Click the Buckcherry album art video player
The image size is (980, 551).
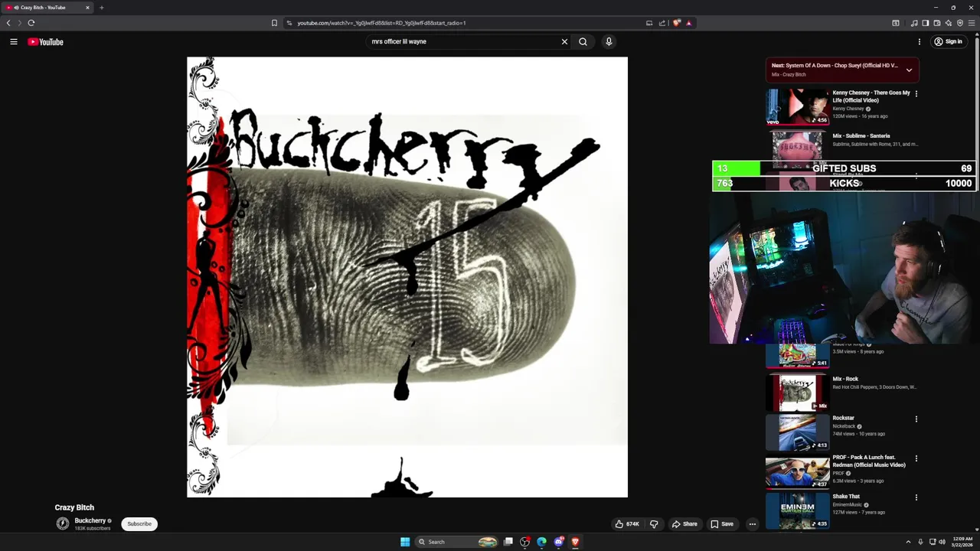pos(407,277)
